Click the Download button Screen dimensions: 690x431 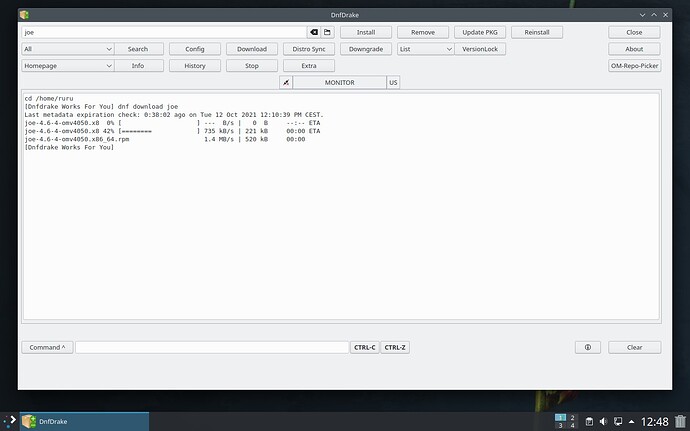tap(252, 49)
